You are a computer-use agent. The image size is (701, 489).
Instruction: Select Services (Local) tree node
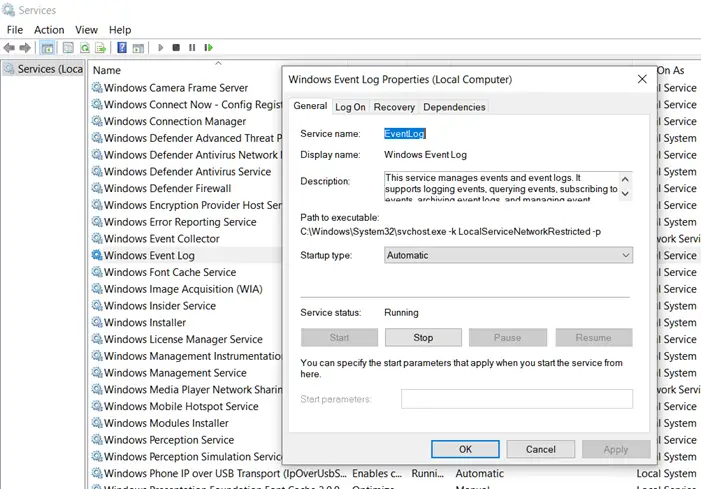pyautogui.click(x=43, y=69)
